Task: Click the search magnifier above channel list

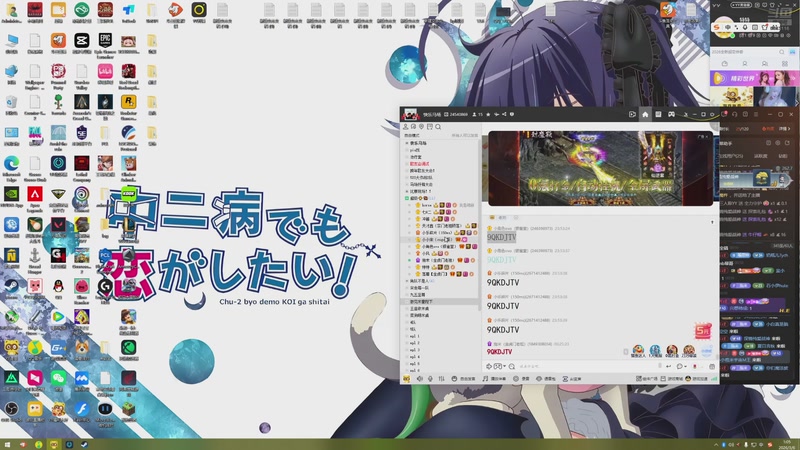Action: pyautogui.click(x=438, y=127)
